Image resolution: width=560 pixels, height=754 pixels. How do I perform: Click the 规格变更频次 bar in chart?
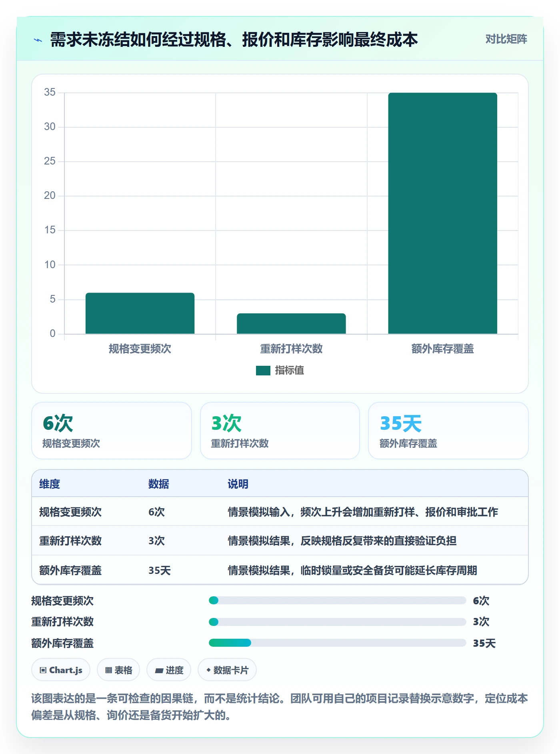[140, 313]
